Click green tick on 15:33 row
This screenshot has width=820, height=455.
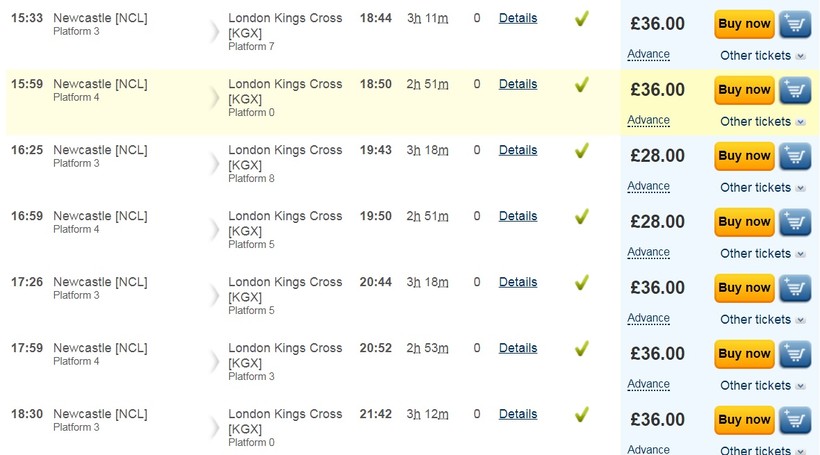[581, 18]
